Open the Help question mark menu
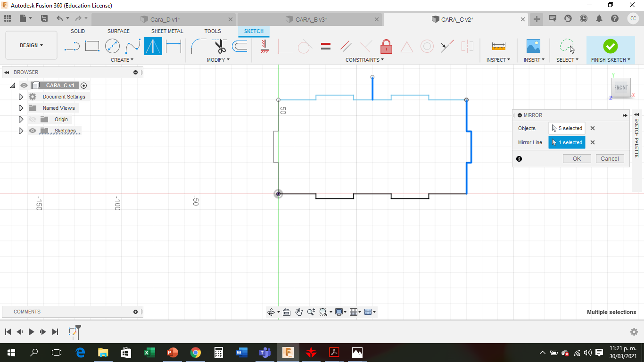This screenshot has height=362, width=644. pos(615,18)
